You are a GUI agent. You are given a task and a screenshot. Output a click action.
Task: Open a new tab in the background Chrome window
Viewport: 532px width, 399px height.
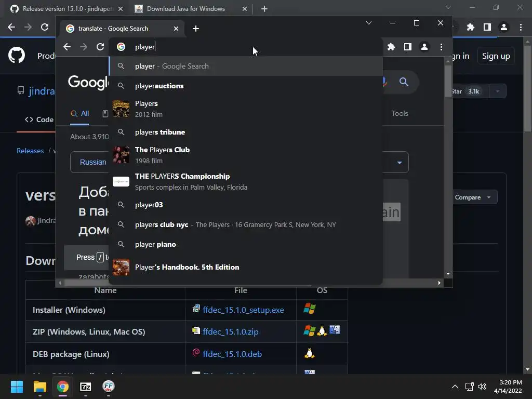coord(264,9)
